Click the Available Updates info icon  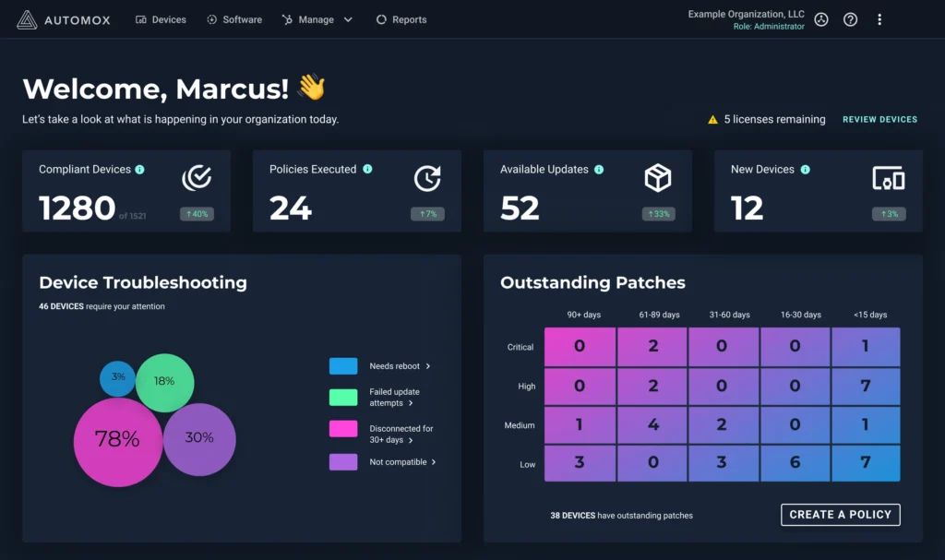tap(599, 170)
